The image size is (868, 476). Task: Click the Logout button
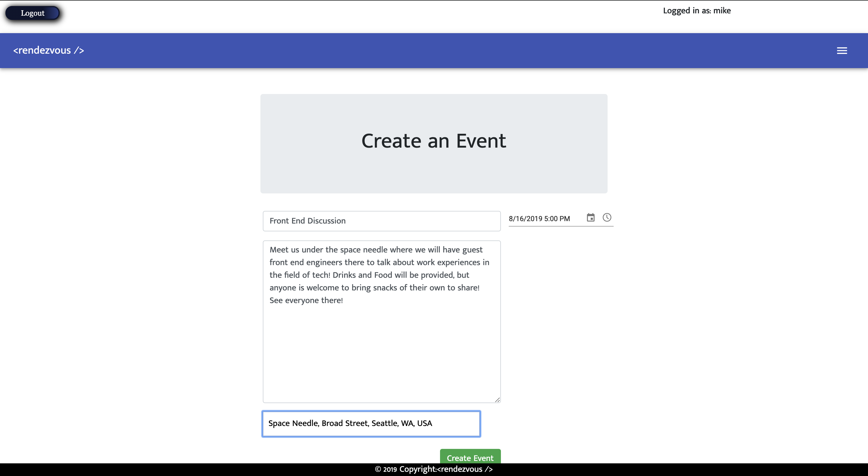coord(33,13)
